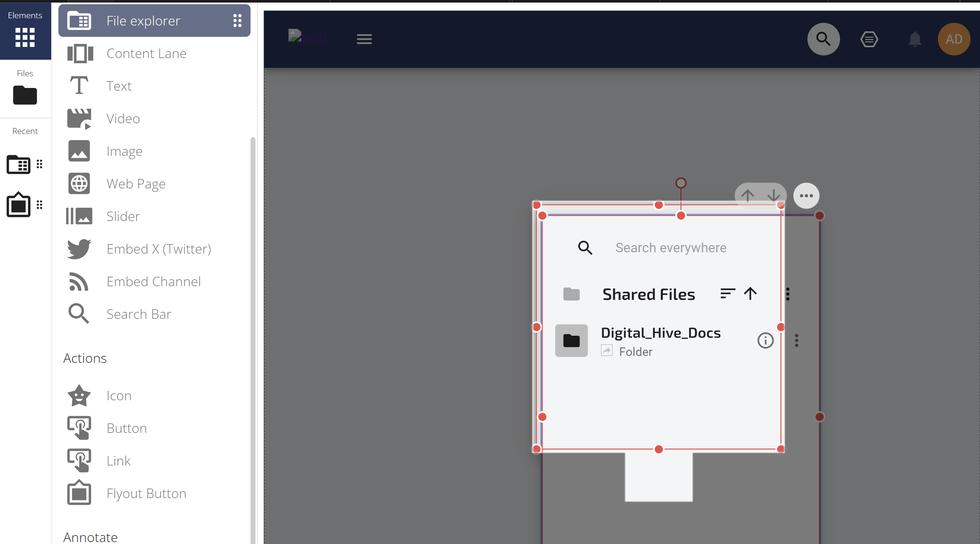Image resolution: width=980 pixels, height=544 pixels.
Task: Select Embed X (Twitter) element
Action: coord(158,249)
